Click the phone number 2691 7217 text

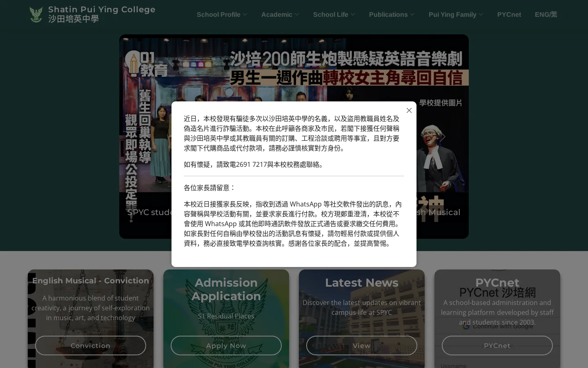tap(251, 164)
